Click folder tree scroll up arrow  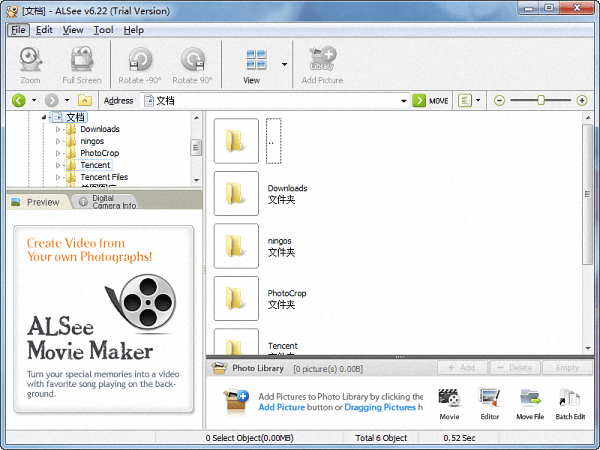click(196, 117)
